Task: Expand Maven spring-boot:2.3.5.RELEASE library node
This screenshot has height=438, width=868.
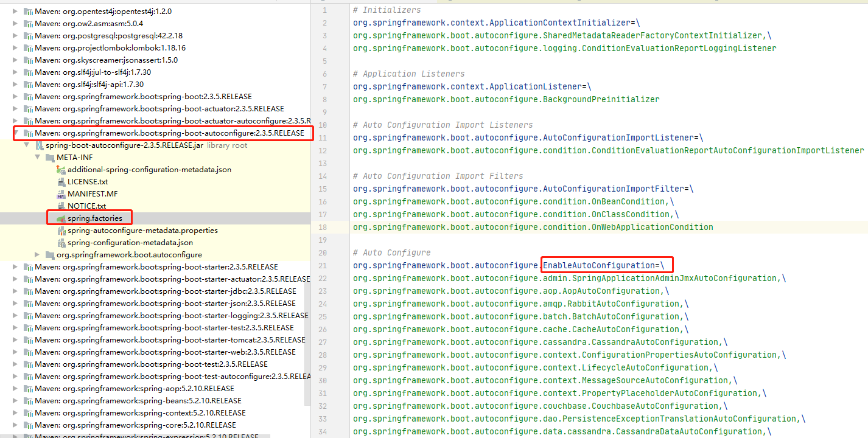Action: [16, 97]
